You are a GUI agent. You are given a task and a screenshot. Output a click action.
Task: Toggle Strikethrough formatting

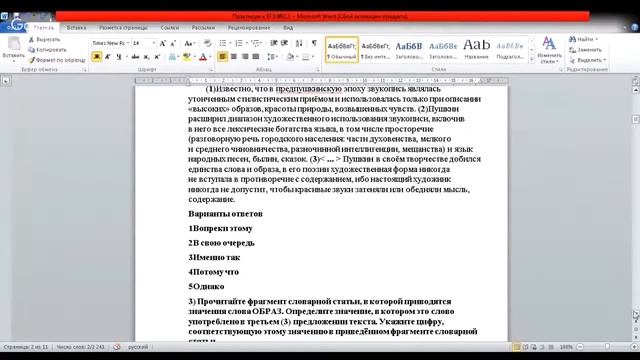pyautogui.click(x=135, y=57)
